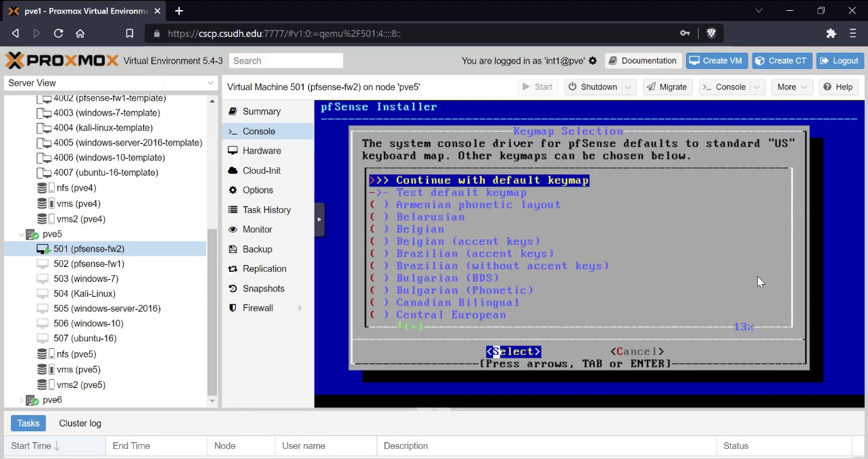Click the Logout button
This screenshot has height=459, width=868.
[840, 61]
